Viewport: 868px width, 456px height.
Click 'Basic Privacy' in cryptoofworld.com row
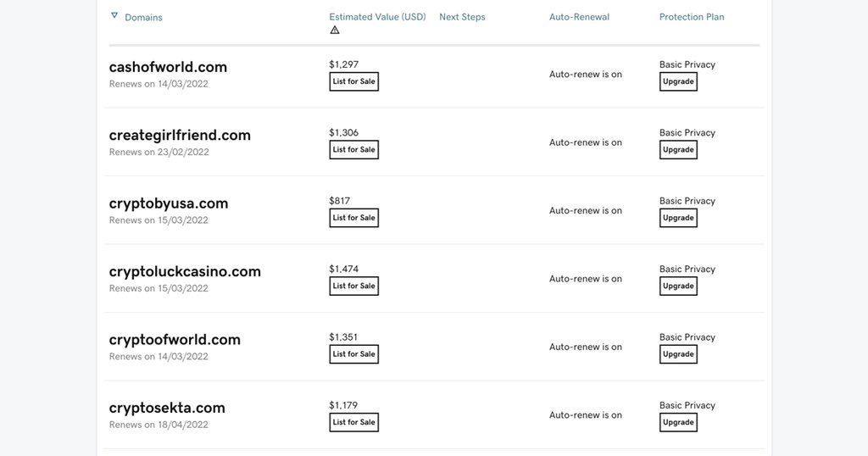(x=687, y=336)
